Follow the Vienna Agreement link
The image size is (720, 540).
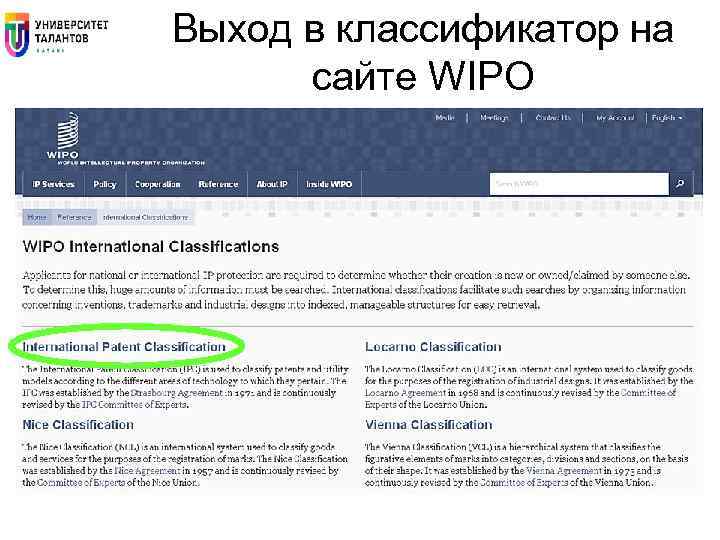564,471
